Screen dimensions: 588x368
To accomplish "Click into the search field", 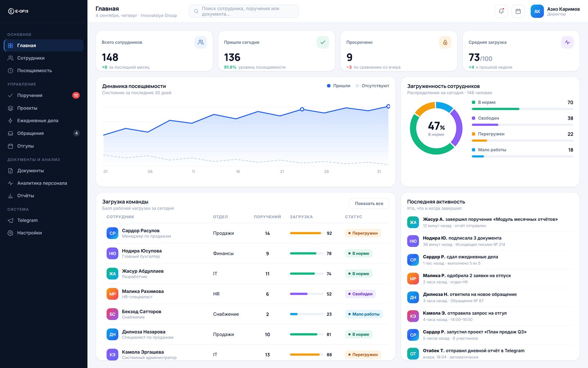I will (244, 11).
